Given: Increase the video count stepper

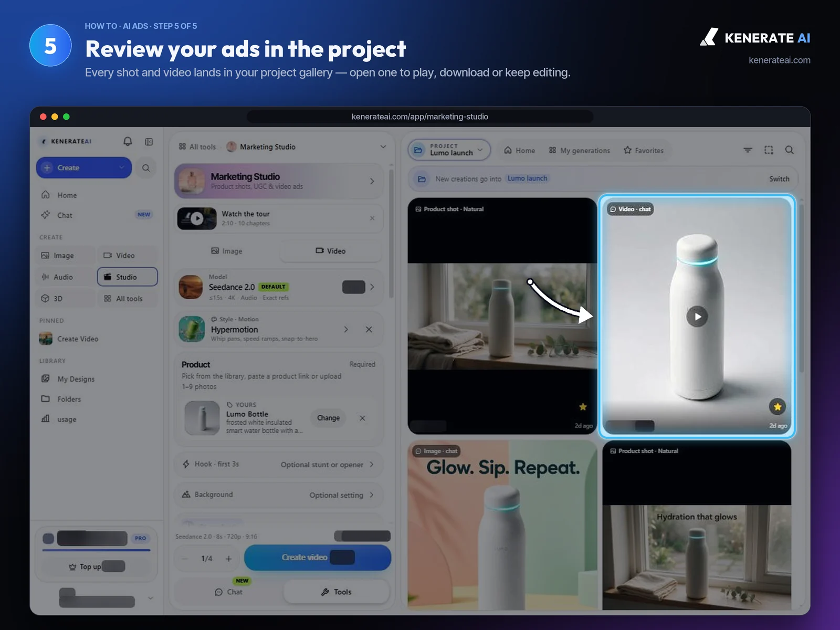Looking at the screenshot, I should [228, 559].
